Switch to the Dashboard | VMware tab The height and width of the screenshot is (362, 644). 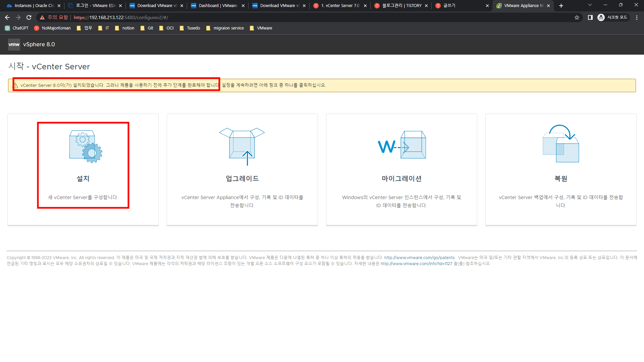218,6
